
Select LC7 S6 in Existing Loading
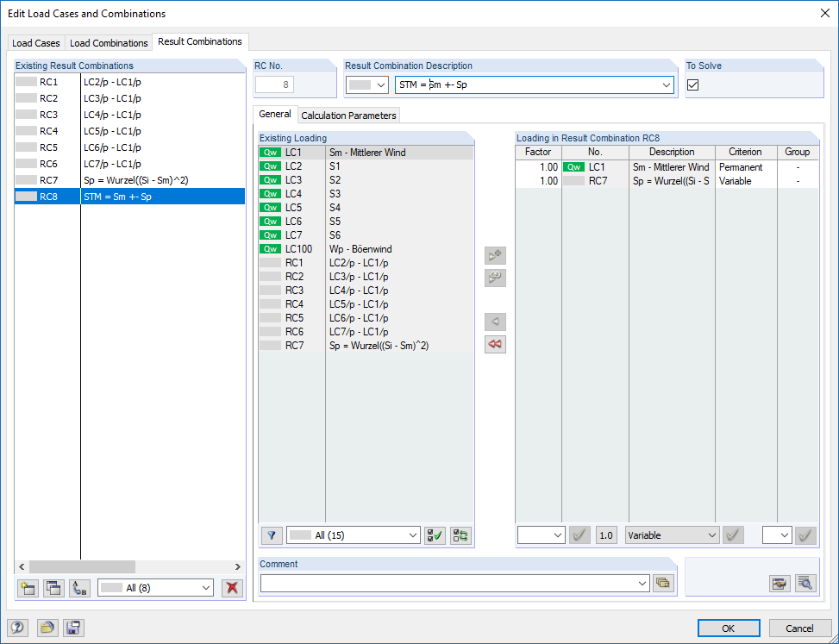click(x=366, y=235)
